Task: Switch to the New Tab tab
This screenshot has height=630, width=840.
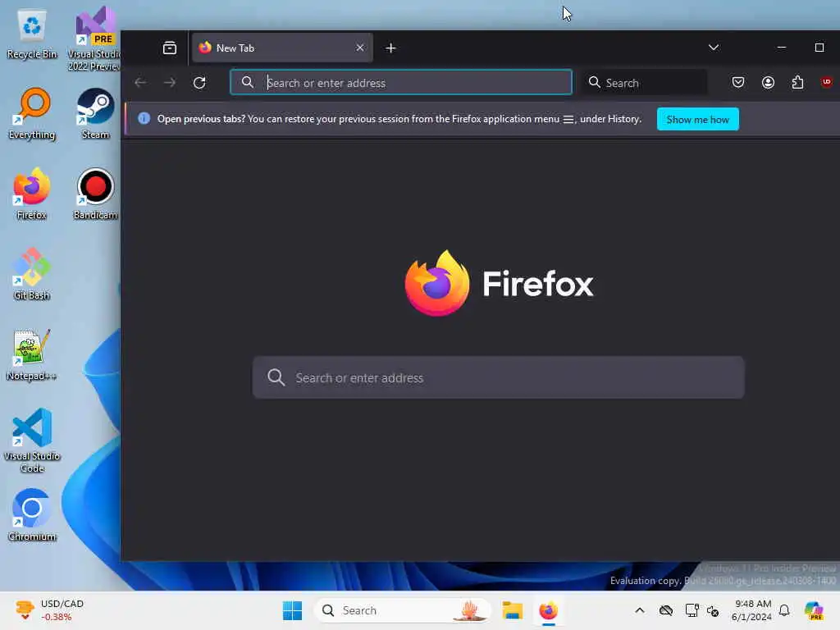Action: 282,48
